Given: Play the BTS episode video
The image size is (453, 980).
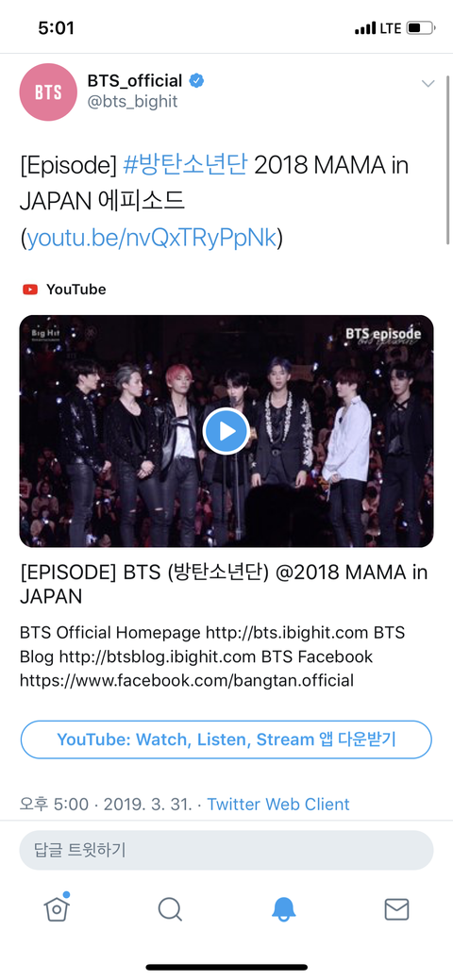Looking at the screenshot, I should [x=226, y=431].
